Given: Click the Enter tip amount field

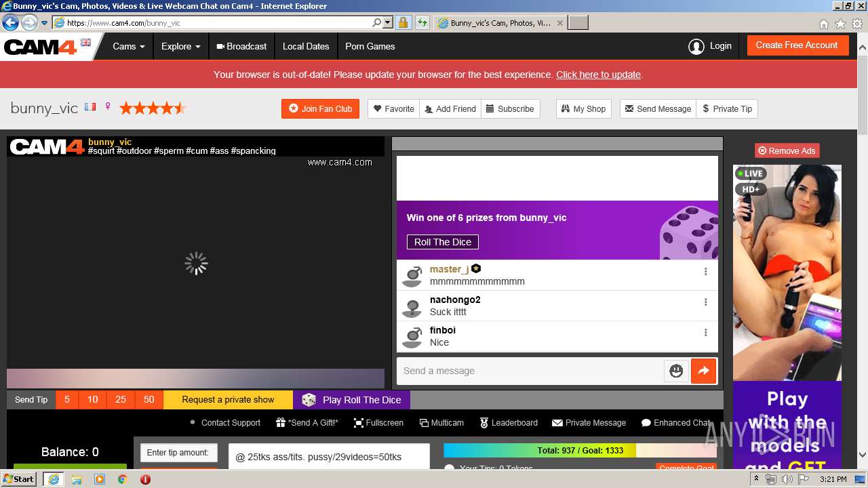Looking at the screenshot, I should pos(179,453).
